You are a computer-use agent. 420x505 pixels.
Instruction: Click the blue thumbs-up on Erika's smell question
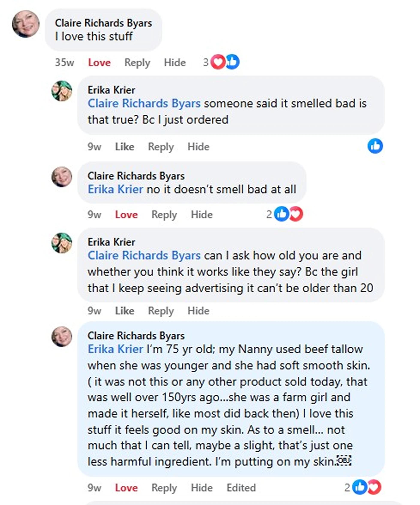pos(375,146)
